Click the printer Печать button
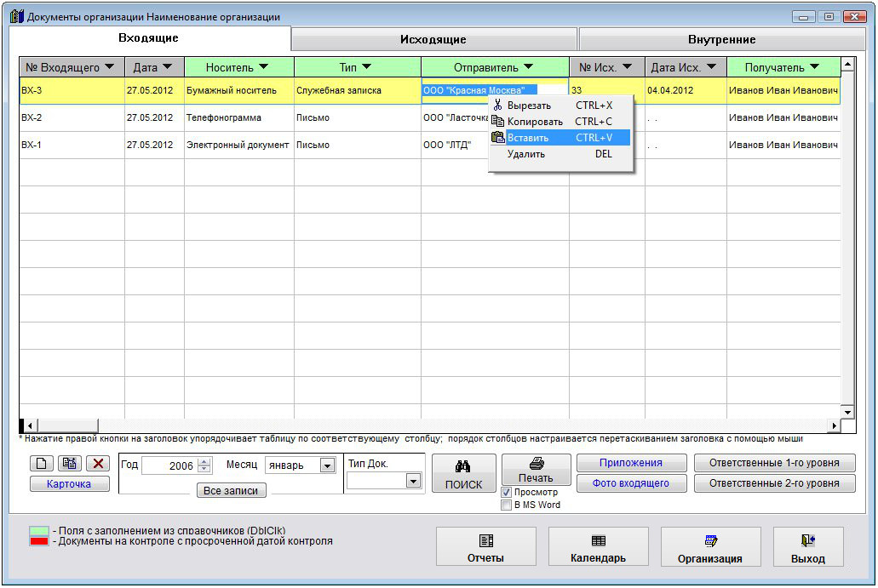Screen dimensions: 878x588 pos(536,469)
